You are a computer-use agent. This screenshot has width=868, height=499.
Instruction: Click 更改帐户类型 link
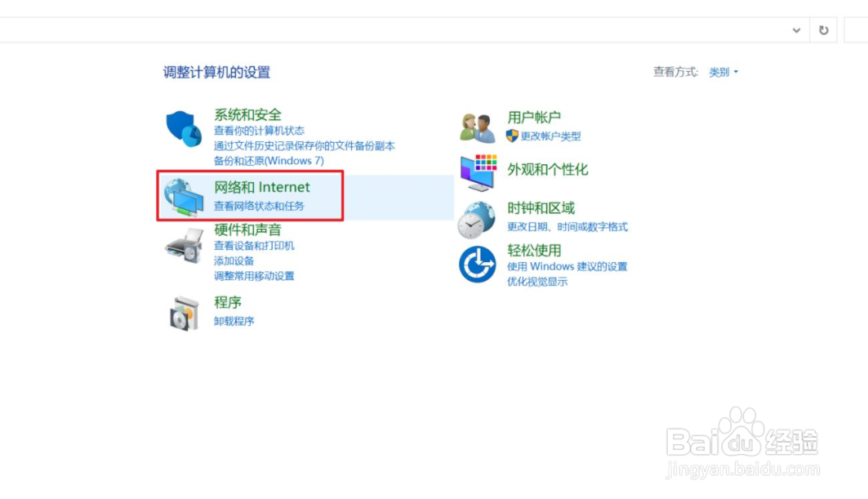550,136
